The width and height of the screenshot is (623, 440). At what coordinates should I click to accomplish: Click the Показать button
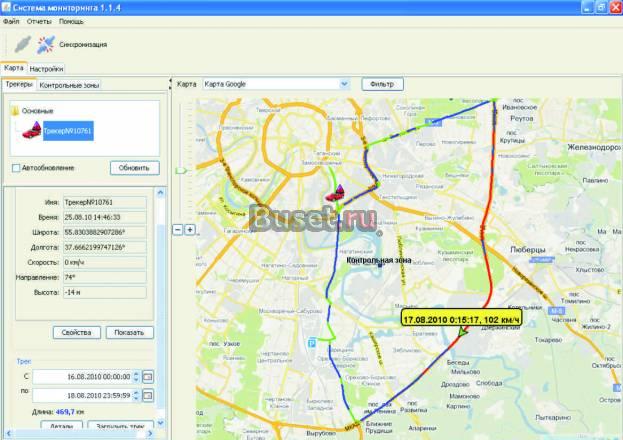[x=130, y=332]
